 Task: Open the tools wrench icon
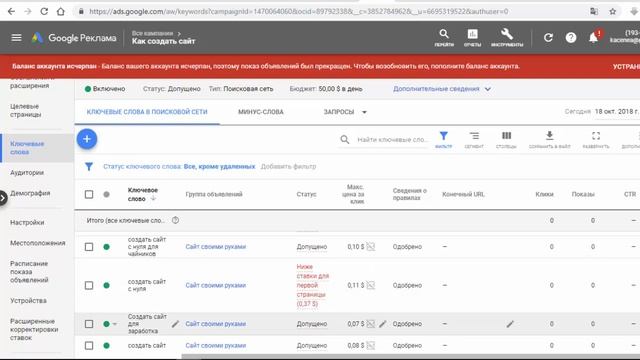click(507, 38)
